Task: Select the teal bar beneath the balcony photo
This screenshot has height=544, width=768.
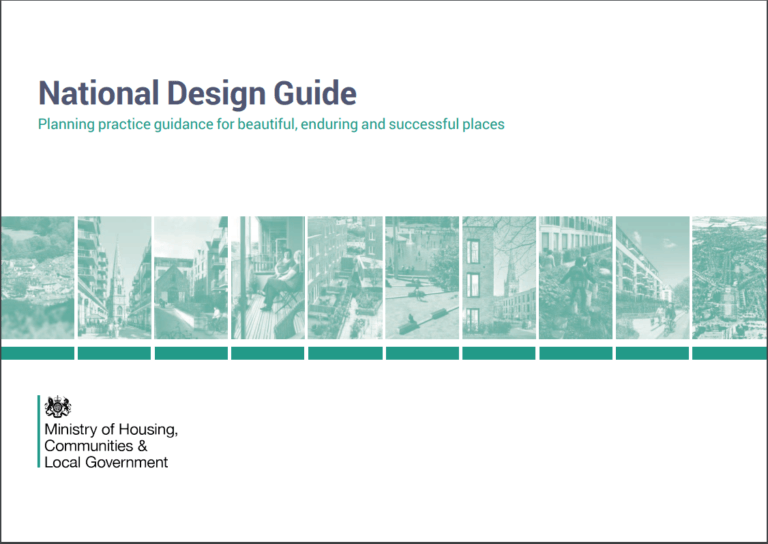Action: click(x=267, y=353)
